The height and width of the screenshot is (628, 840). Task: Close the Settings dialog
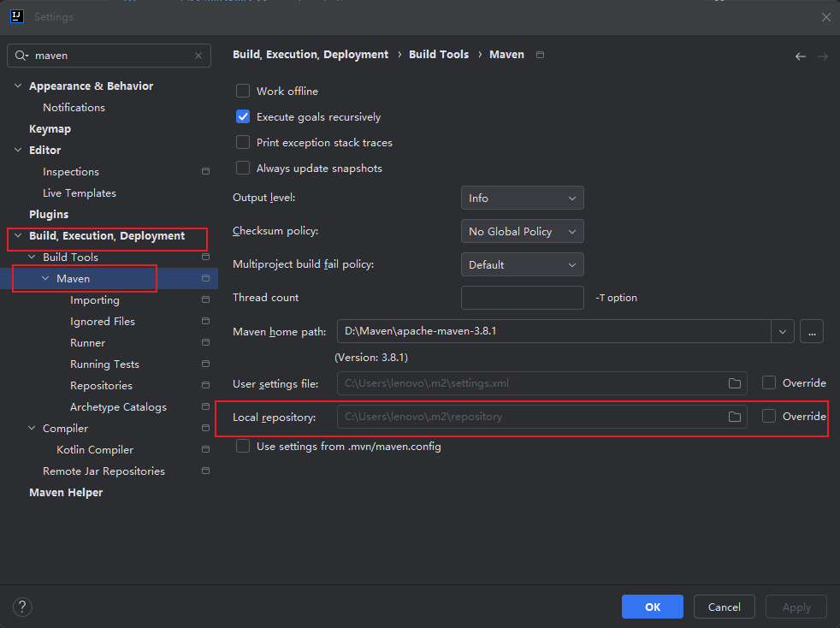pos(826,17)
